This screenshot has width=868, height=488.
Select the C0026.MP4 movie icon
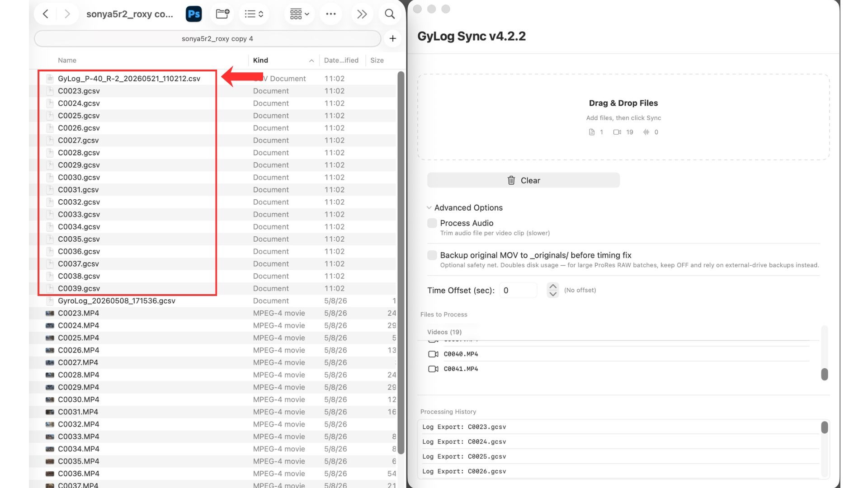click(x=50, y=350)
